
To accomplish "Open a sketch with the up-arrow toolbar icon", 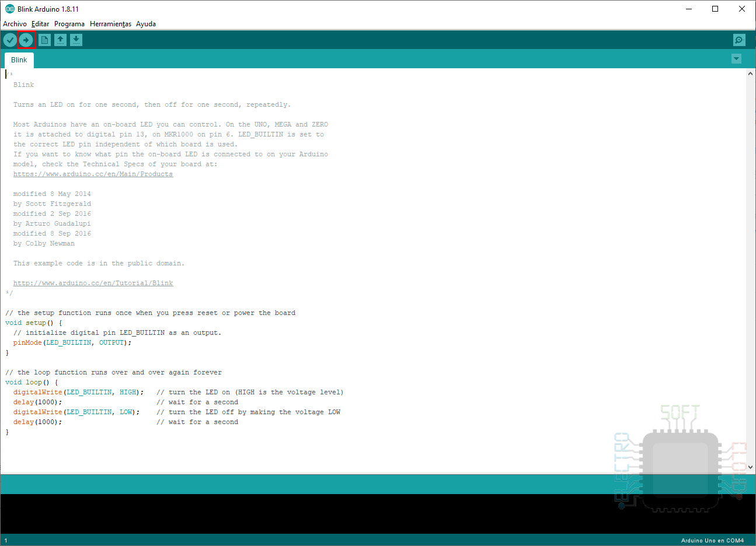I will 60,40.
